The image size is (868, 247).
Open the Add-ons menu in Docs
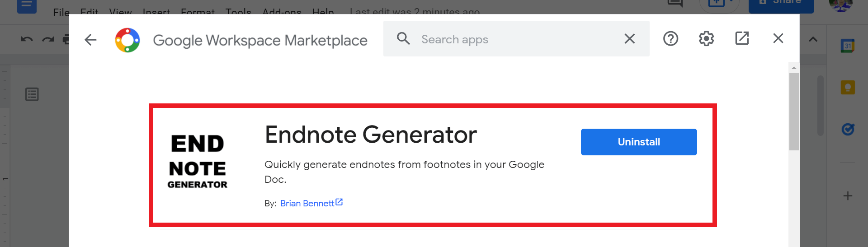[x=282, y=12]
